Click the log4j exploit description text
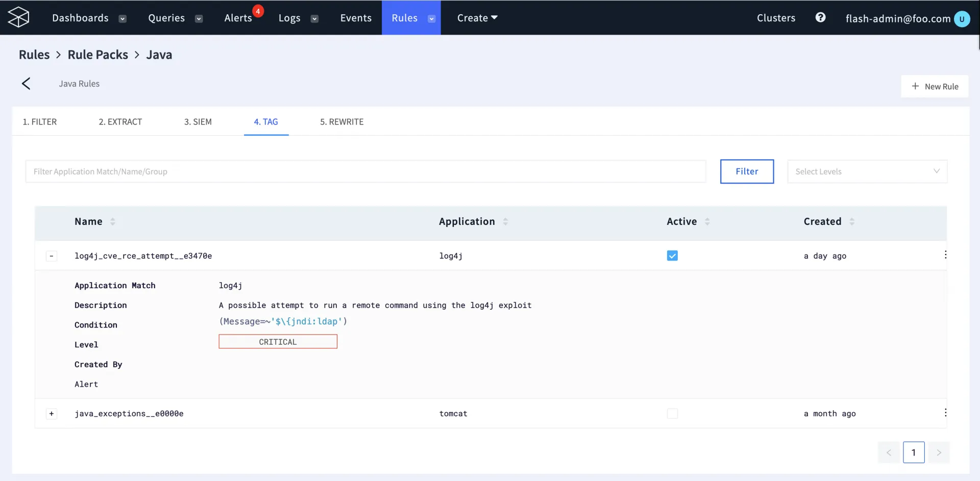 [375, 305]
